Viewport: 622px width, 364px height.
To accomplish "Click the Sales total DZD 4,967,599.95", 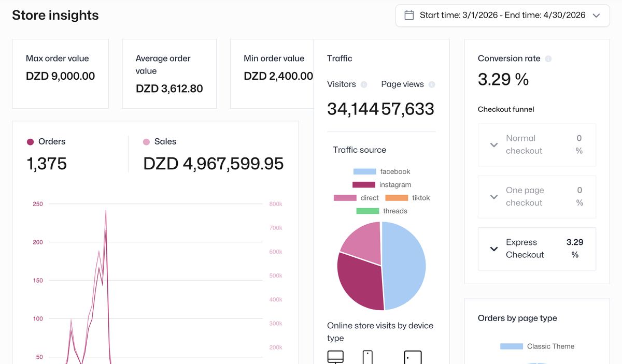I will [214, 164].
